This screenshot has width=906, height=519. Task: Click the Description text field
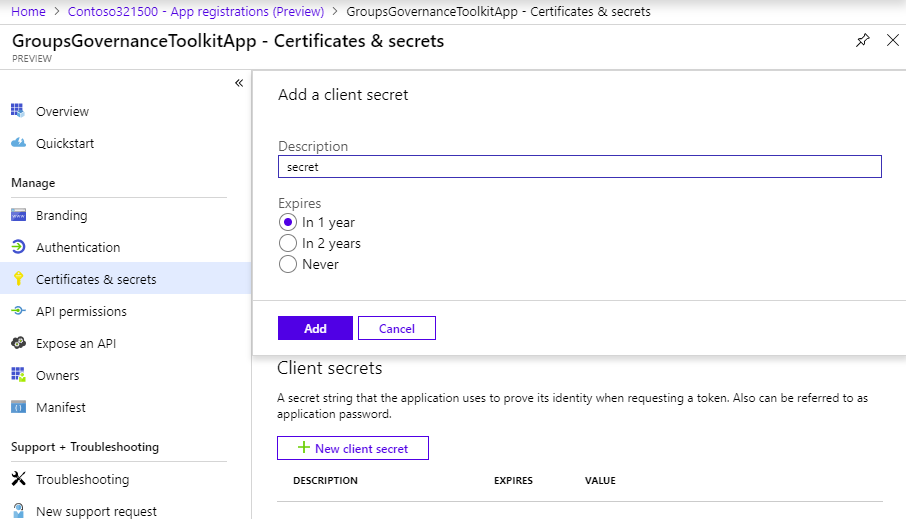(x=579, y=167)
